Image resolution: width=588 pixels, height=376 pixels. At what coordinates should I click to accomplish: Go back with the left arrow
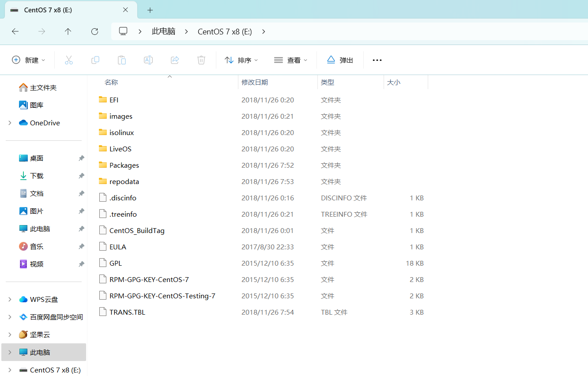(x=15, y=31)
